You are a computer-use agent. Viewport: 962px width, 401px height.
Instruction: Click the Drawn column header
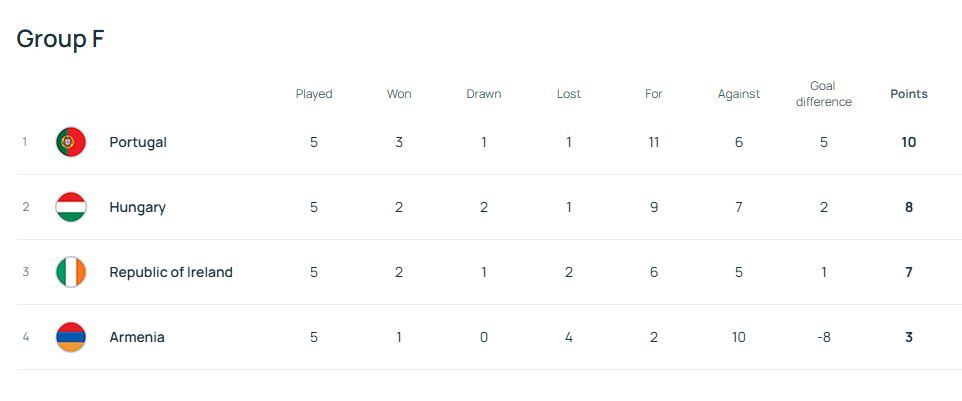[x=484, y=94]
